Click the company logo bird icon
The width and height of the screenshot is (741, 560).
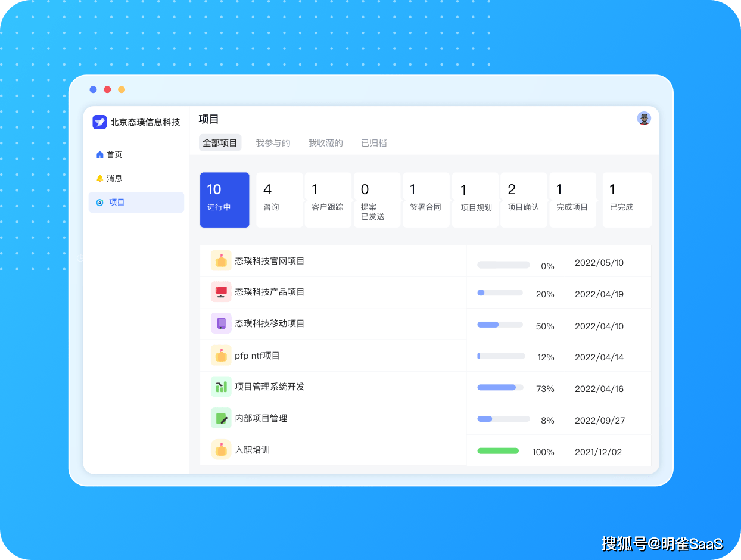click(x=99, y=122)
